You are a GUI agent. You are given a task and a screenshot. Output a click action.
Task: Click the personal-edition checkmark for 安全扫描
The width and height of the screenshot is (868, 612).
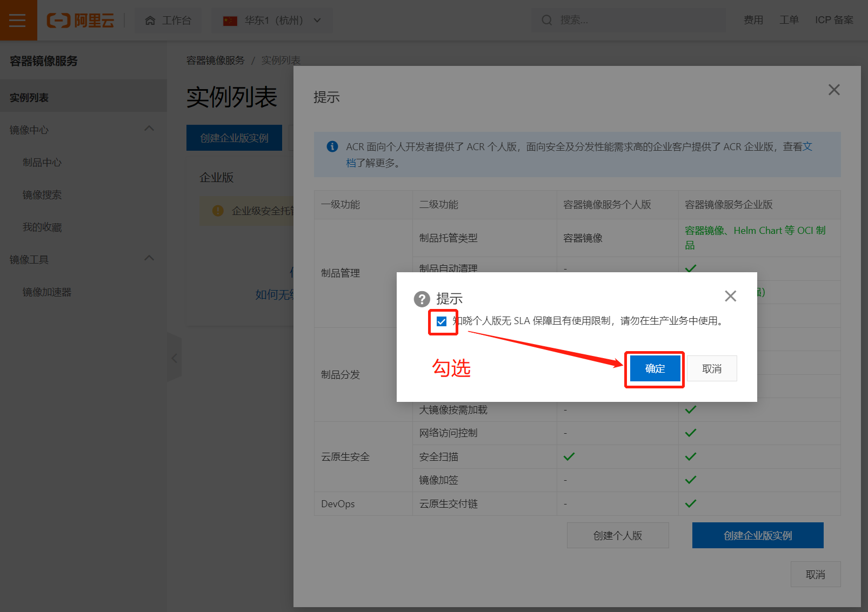pyautogui.click(x=569, y=456)
